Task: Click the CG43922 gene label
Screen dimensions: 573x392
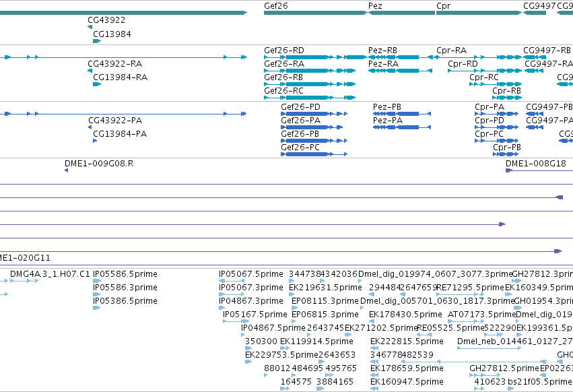Action: click(106, 20)
